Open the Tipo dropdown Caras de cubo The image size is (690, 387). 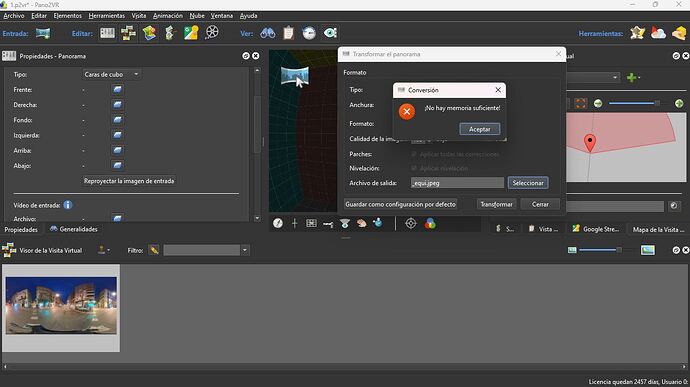point(112,74)
